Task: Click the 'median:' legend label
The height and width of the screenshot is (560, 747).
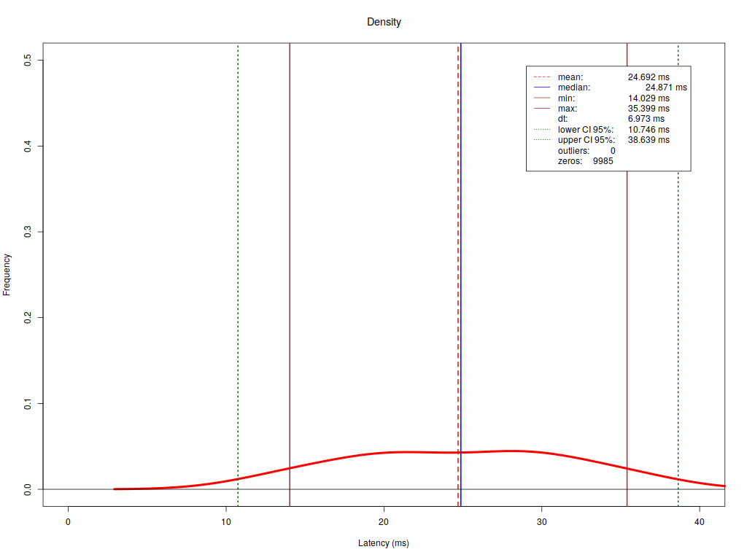Action: pyautogui.click(x=574, y=87)
